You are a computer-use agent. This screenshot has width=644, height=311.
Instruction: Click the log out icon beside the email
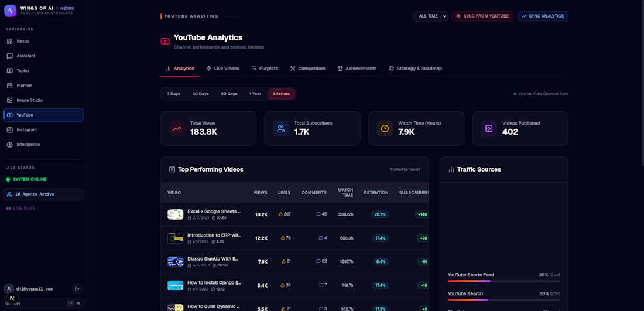77,289
